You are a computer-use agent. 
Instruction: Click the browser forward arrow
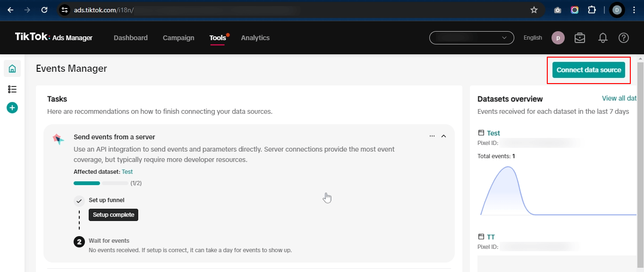(27, 10)
